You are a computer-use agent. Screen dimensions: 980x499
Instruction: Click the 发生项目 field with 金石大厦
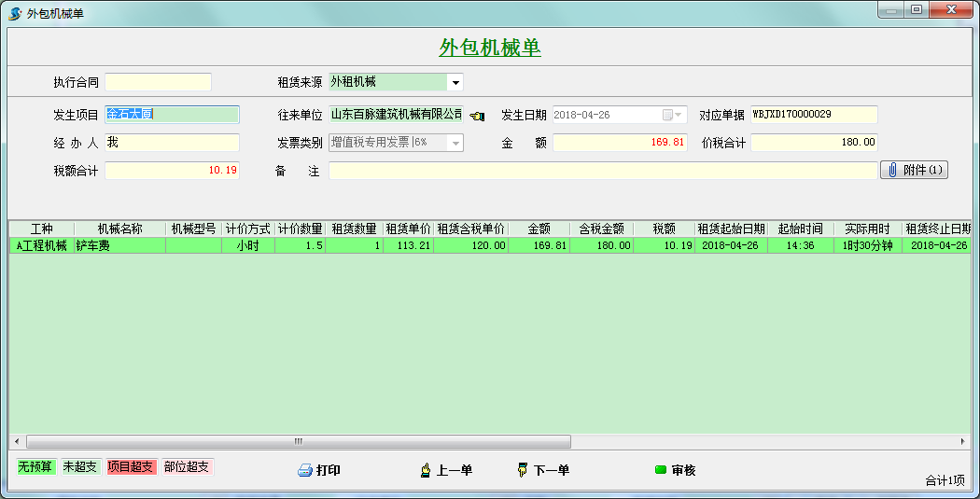coord(172,115)
